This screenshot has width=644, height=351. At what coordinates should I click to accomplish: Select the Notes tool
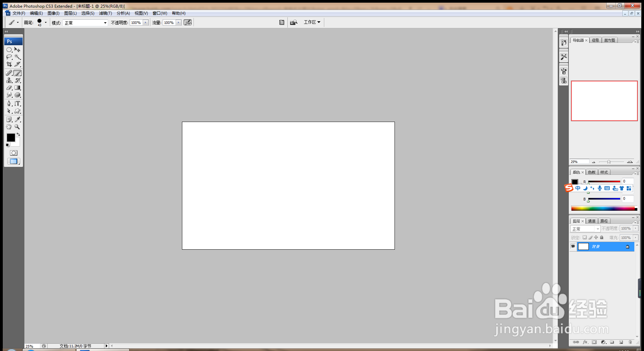pos(9,119)
